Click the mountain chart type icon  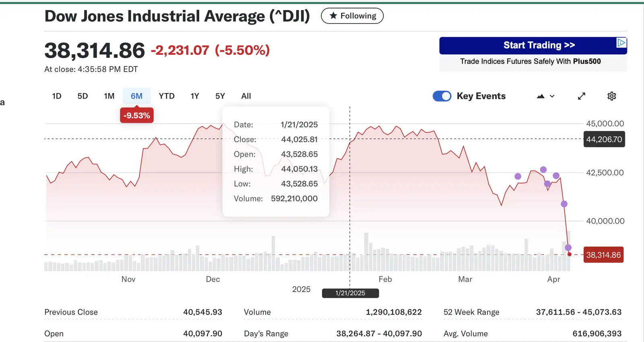click(x=541, y=96)
